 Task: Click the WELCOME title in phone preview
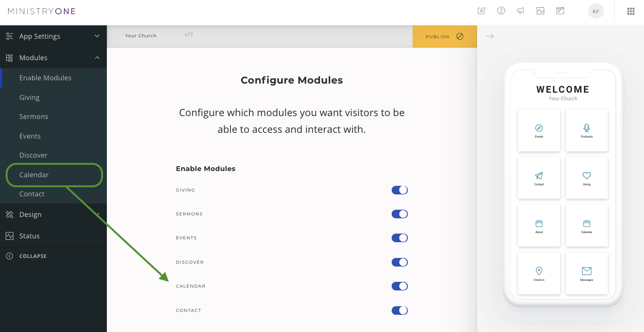point(563,89)
